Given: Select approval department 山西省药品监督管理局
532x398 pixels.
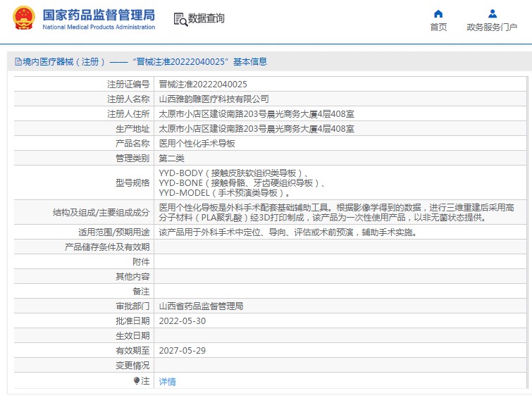Looking at the screenshot, I should pyautogui.click(x=201, y=306).
